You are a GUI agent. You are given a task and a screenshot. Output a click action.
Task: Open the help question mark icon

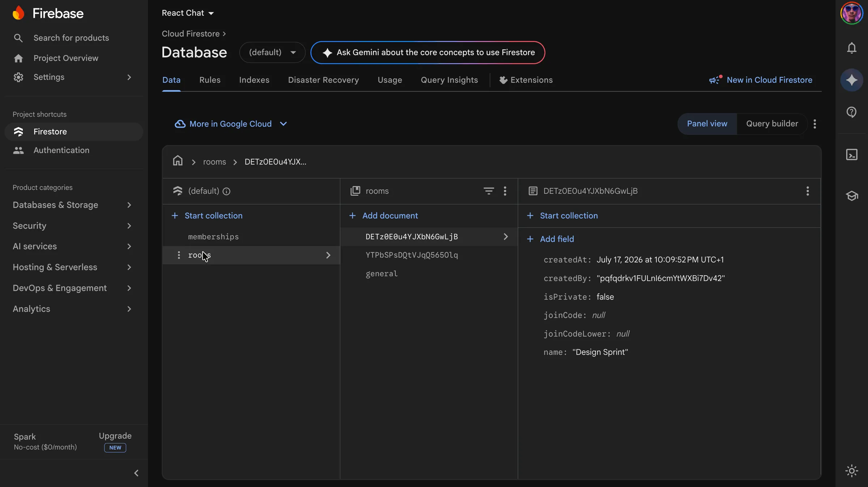point(852,112)
